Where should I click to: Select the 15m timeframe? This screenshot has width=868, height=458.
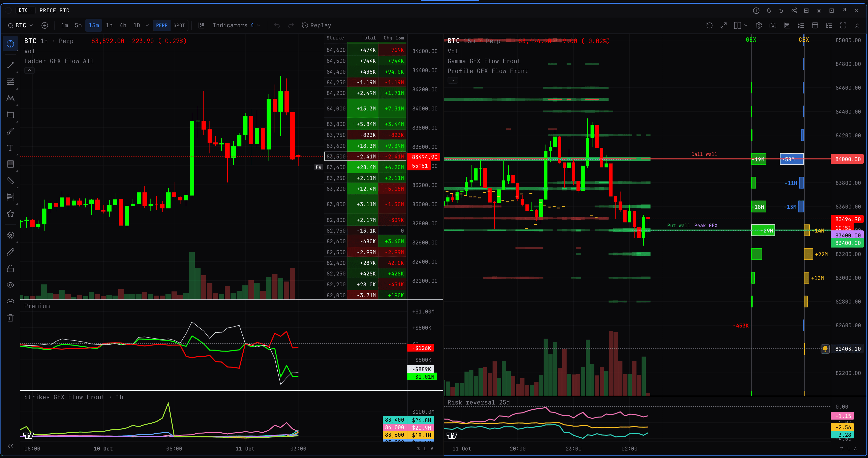(94, 25)
